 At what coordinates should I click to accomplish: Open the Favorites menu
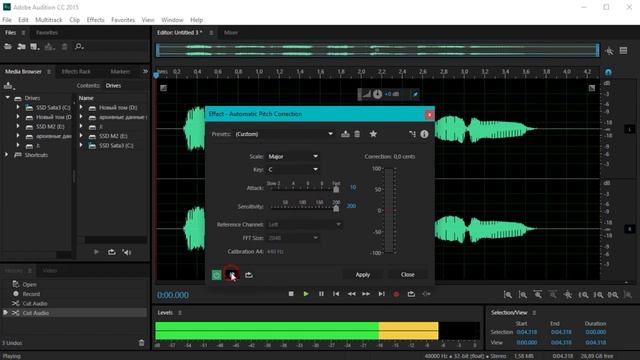pyautogui.click(x=123, y=20)
